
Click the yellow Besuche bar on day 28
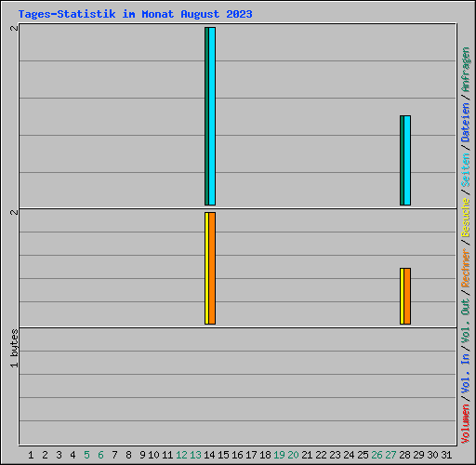[x=402, y=297]
